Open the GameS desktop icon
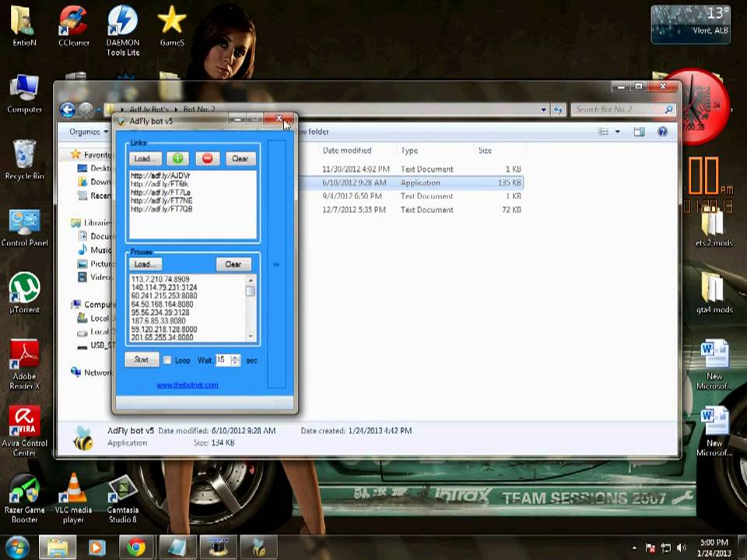 [x=172, y=26]
